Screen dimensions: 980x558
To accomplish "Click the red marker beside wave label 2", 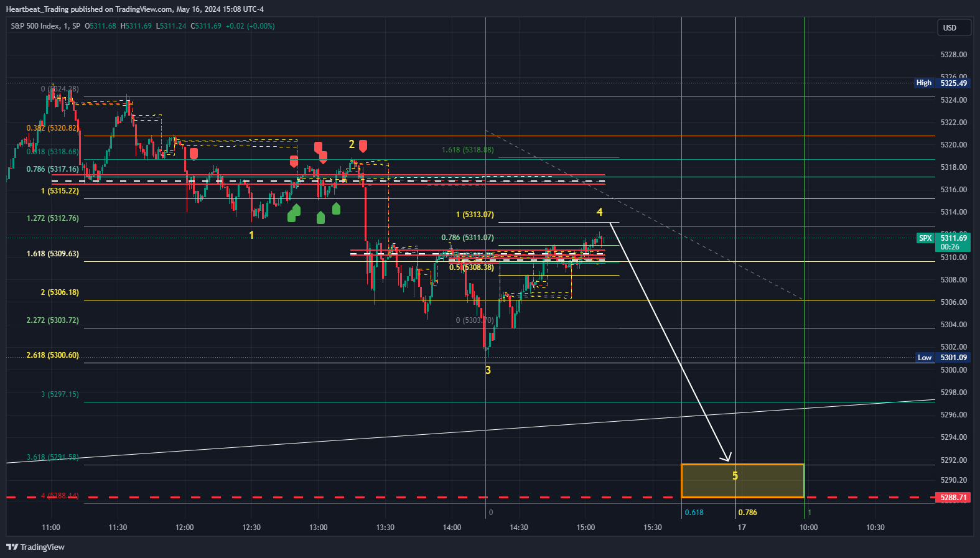I will coord(363,146).
